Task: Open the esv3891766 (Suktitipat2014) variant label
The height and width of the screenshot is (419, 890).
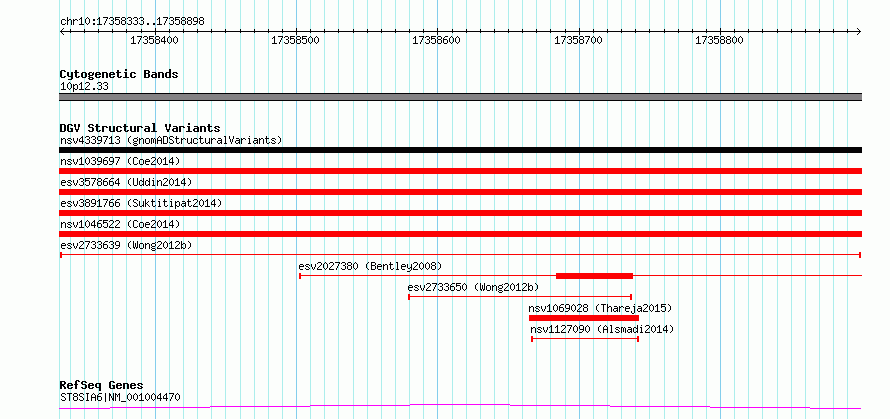Action: click(x=141, y=203)
